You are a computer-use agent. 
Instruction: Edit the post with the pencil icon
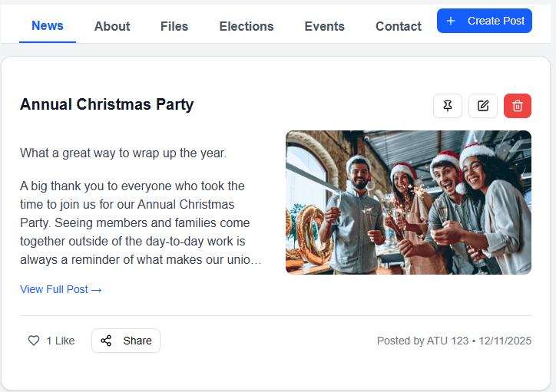pos(483,106)
